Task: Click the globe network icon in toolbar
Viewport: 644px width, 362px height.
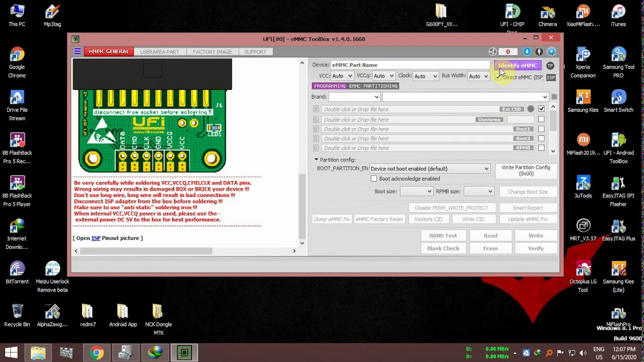Action: coord(493,51)
